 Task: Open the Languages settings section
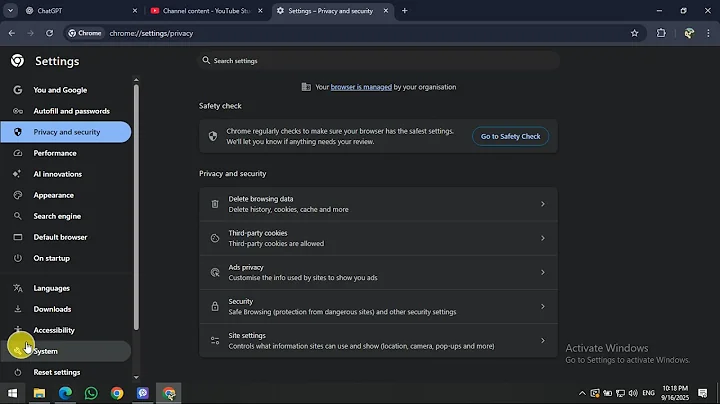(52, 288)
